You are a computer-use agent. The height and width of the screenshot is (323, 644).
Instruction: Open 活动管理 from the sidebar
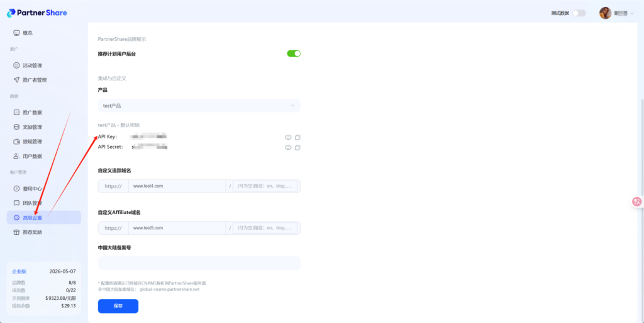pyautogui.click(x=32, y=65)
